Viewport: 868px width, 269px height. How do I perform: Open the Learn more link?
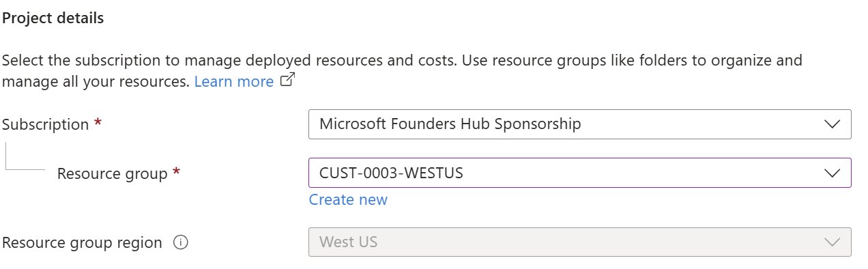[x=234, y=81]
